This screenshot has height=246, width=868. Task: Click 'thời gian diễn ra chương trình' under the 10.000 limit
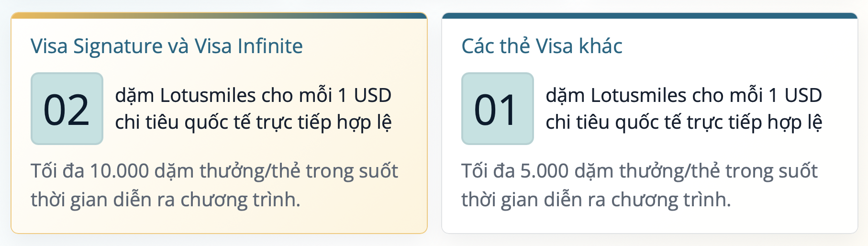[166, 200]
